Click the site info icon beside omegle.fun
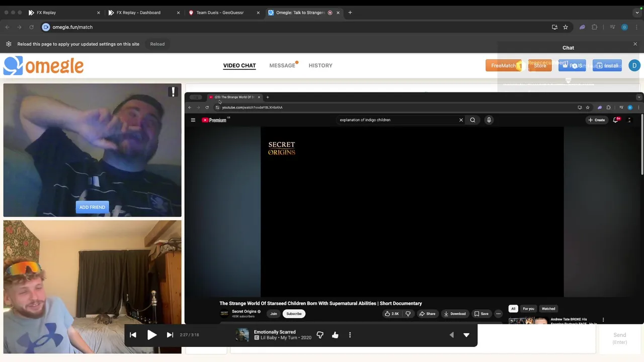This screenshot has width=644, height=362. pos(46,27)
